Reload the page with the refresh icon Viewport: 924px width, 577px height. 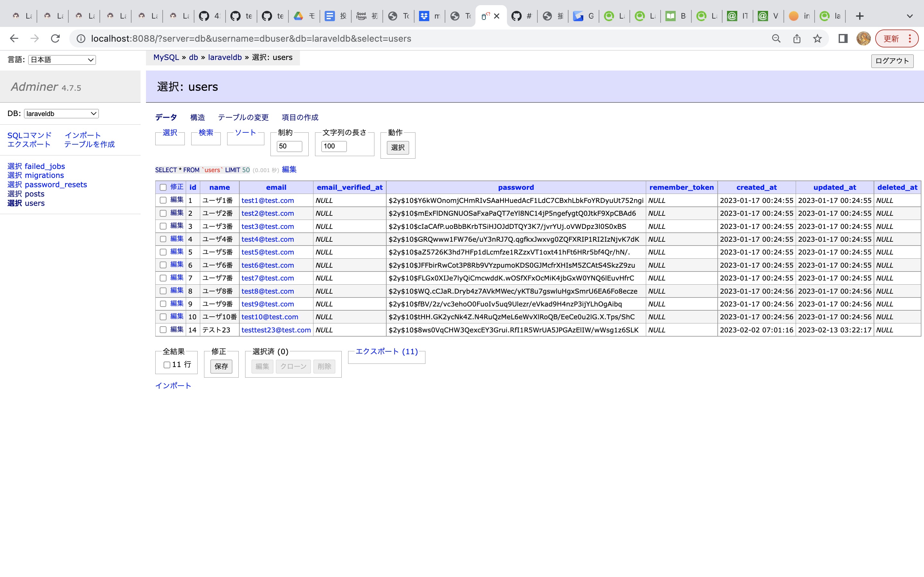(56, 38)
